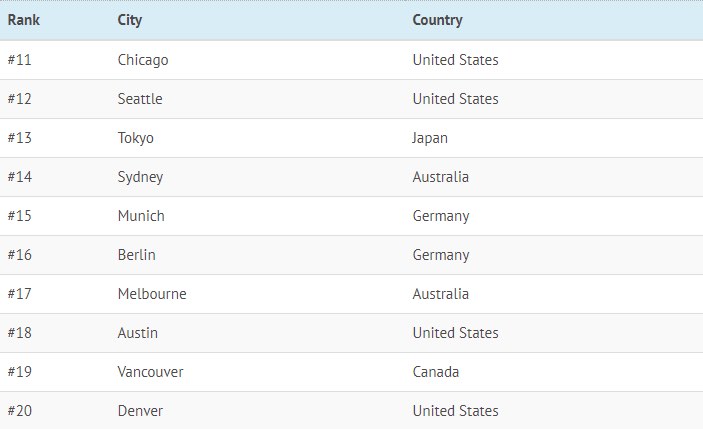
Task: Select Canada in the Country column
Action: click(x=436, y=372)
